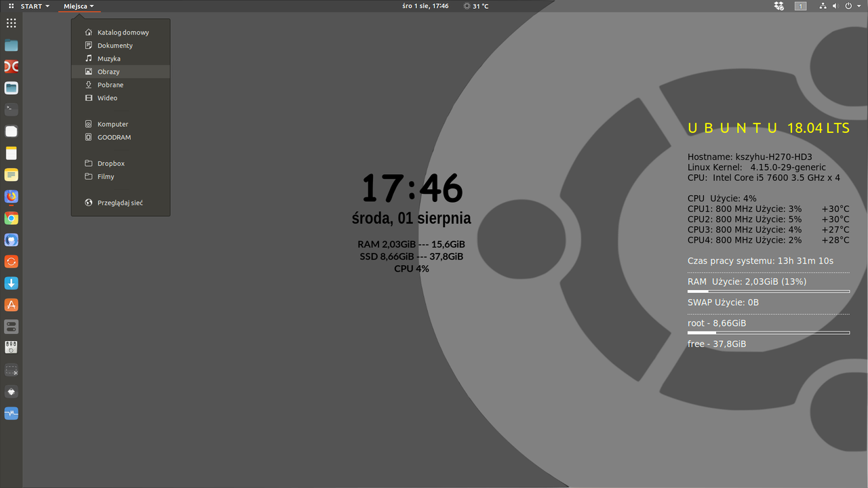Open the dark Terminal icon in dock
The width and height of the screenshot is (868, 488).
coord(11,109)
